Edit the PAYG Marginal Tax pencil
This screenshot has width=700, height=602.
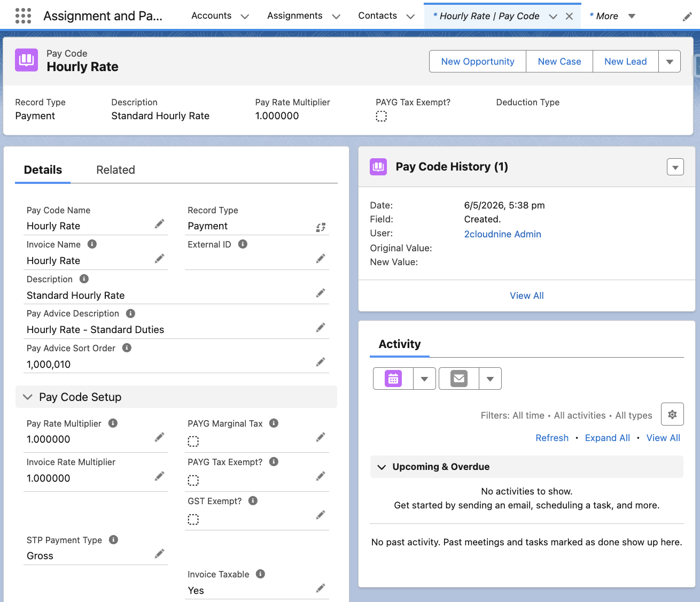click(x=321, y=437)
